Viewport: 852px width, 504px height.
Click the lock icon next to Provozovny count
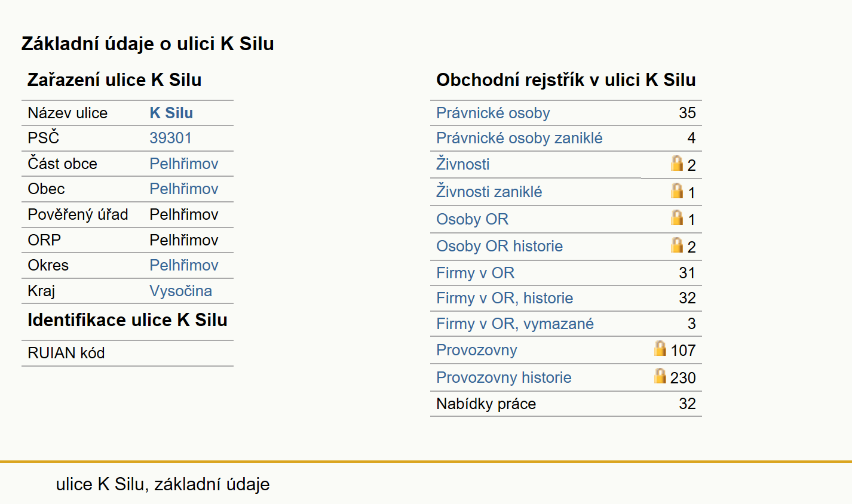pyautogui.click(x=660, y=348)
